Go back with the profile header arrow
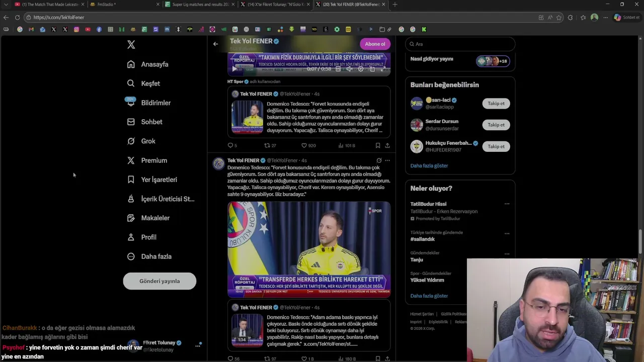The image size is (644, 362). (215, 44)
